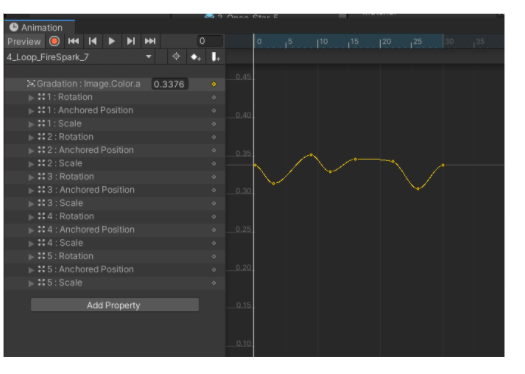Click key diamond for 2 : Anchored Position
This screenshot has width=525, height=374.
pyautogui.click(x=214, y=150)
